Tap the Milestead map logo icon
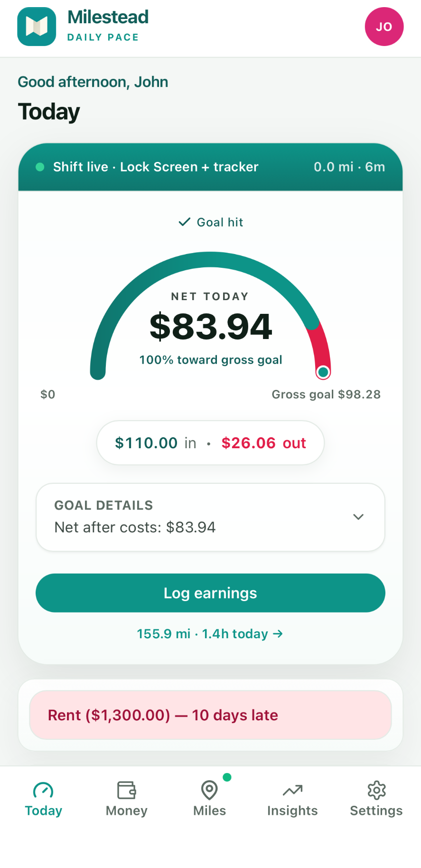The height and width of the screenshot is (868, 421). click(37, 27)
